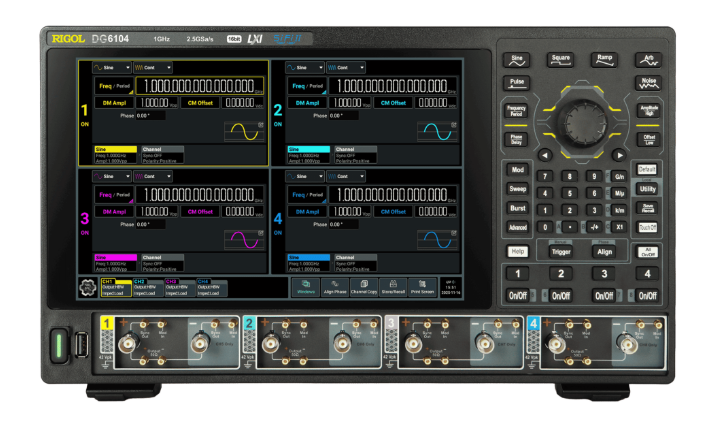Viewport: 711px width, 429px height.
Task: Open the settings gear on the touchscreen
Action: pyautogui.click(x=87, y=287)
